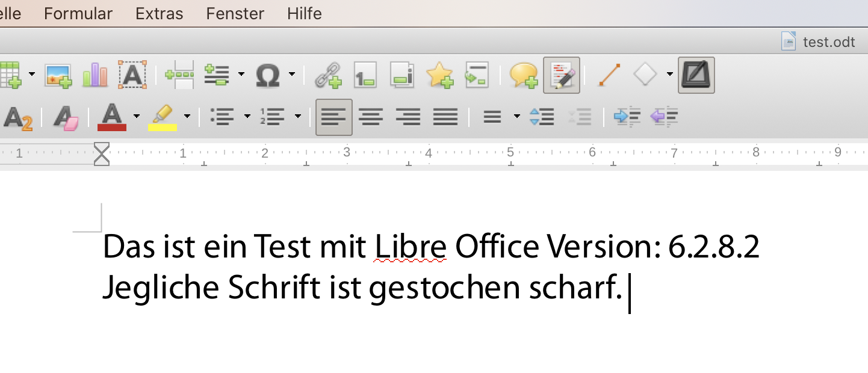
Task: Insert an endnote
Action: (x=401, y=76)
